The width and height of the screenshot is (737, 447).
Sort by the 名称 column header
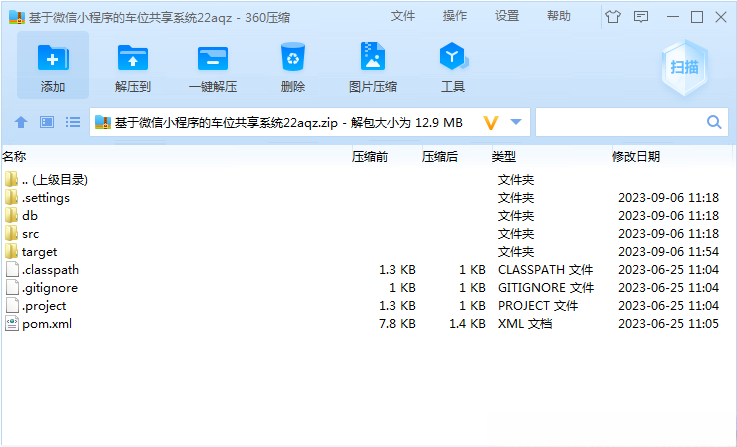pos(14,157)
